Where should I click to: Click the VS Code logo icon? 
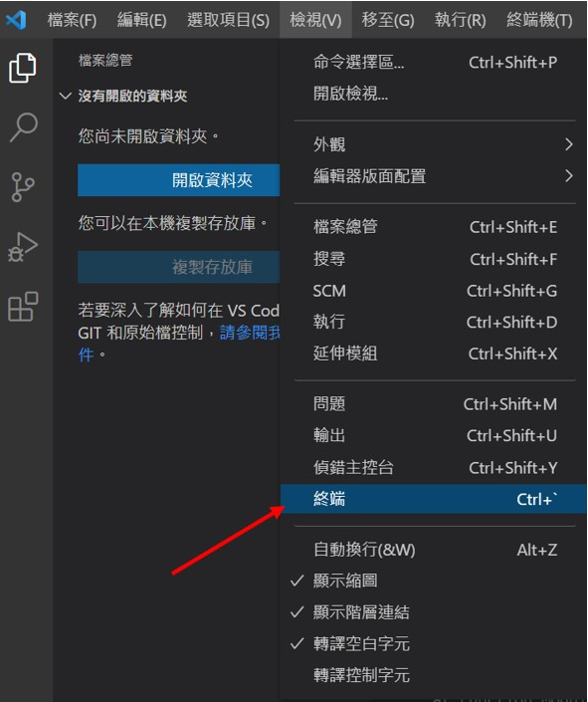[x=16, y=19]
